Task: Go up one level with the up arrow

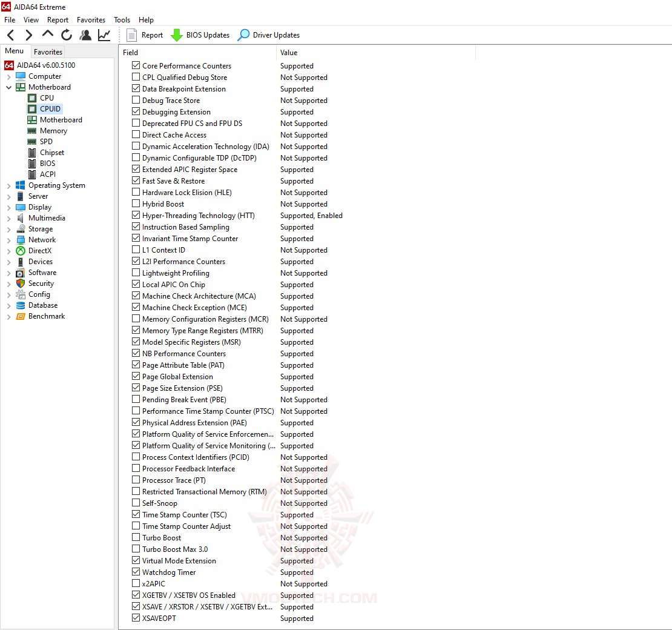Action: tap(48, 35)
